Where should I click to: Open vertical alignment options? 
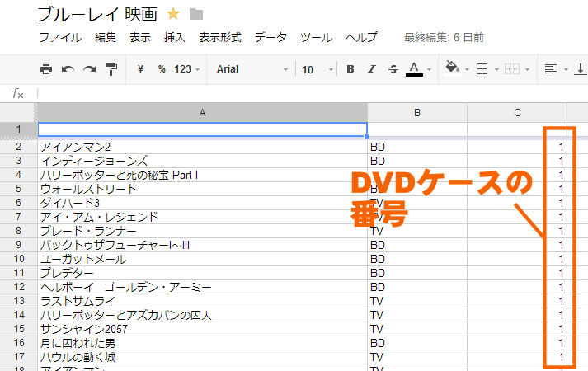pyautogui.click(x=580, y=69)
